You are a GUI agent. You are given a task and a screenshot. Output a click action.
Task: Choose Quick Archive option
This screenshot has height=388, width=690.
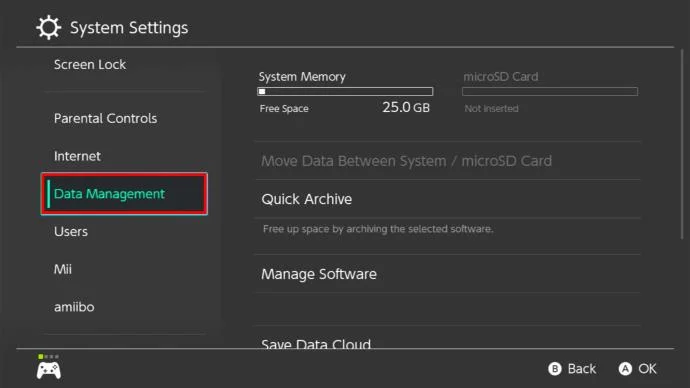click(x=447, y=199)
